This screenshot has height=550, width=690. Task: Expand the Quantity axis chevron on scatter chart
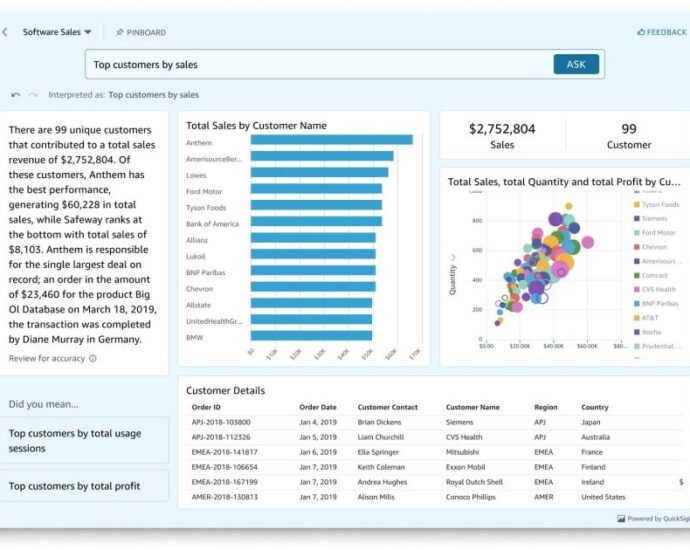[x=453, y=257]
